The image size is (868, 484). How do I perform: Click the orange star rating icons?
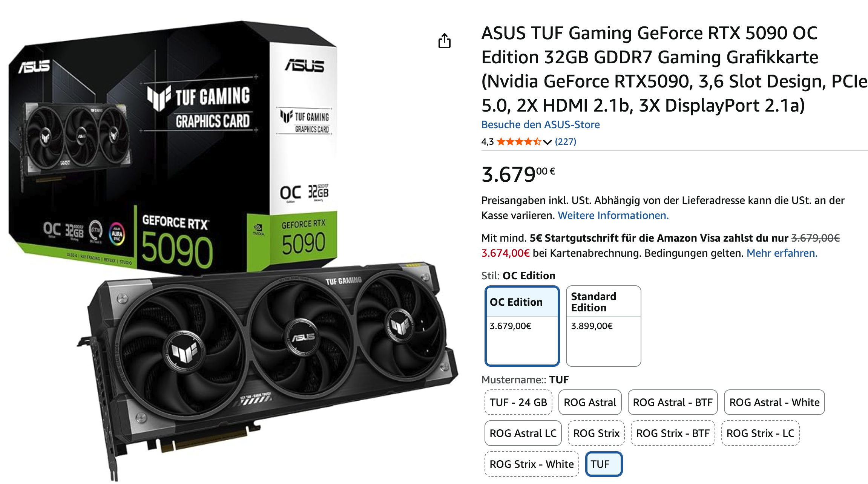[x=519, y=142]
